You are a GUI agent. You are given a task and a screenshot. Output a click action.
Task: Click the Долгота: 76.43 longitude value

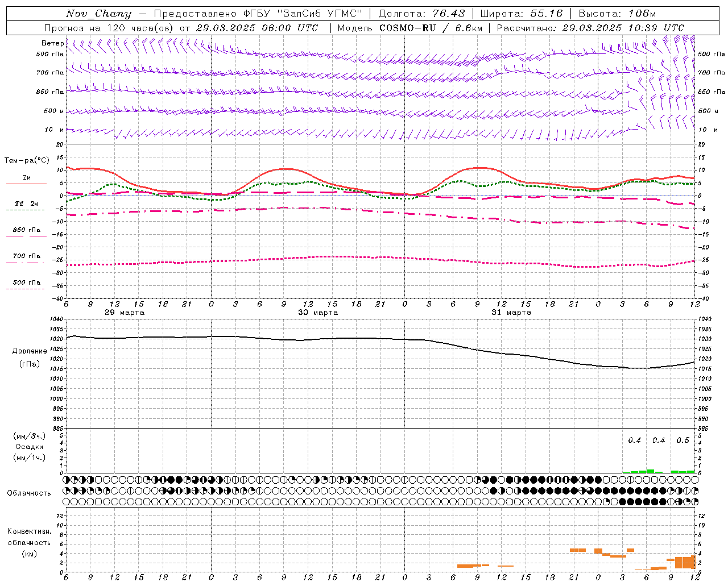[421, 14]
